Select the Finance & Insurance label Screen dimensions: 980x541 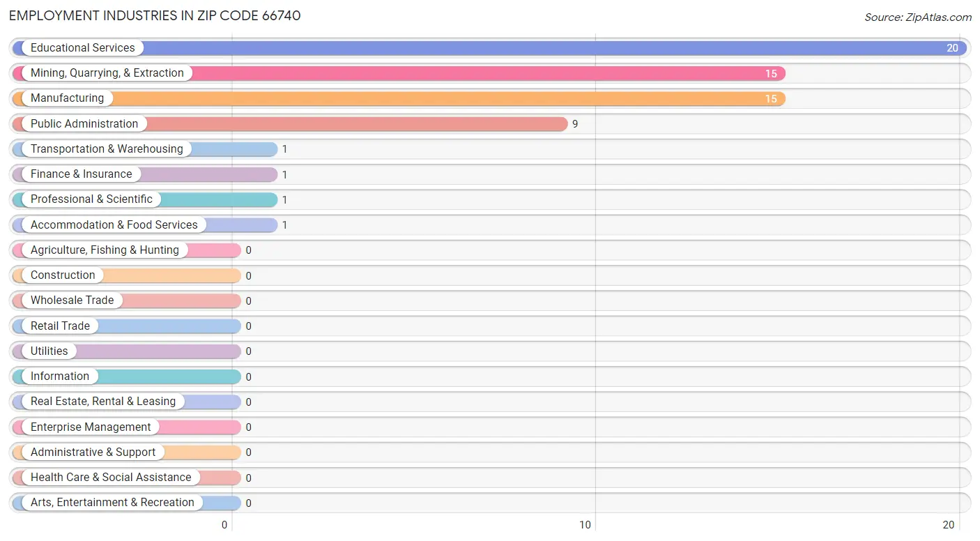tap(81, 174)
